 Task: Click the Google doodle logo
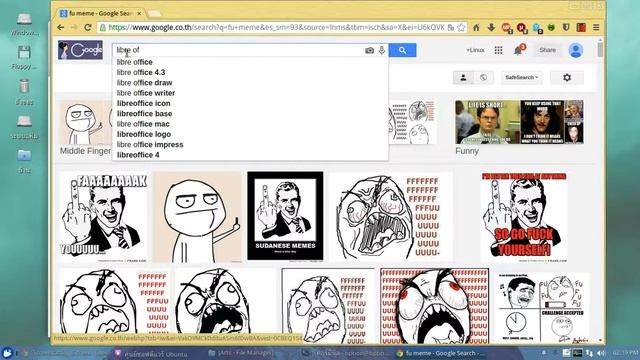(80, 50)
